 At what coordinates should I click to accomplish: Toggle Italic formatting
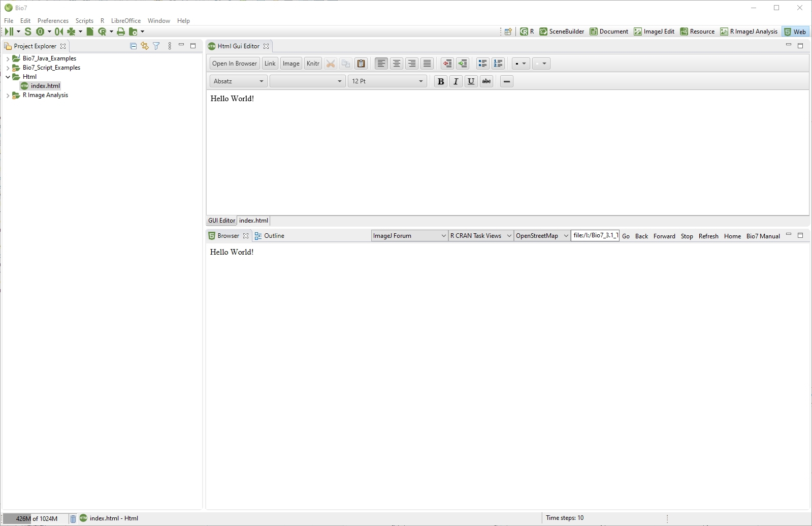tap(456, 81)
